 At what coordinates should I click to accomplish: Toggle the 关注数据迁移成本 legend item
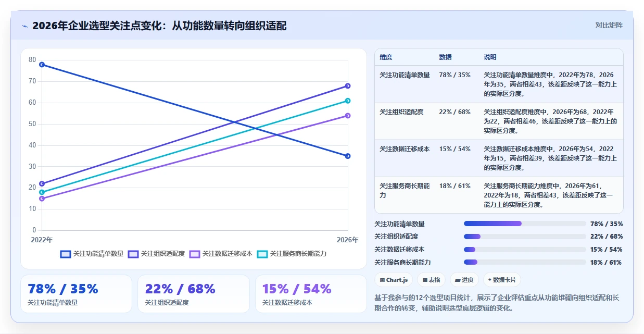click(x=221, y=254)
